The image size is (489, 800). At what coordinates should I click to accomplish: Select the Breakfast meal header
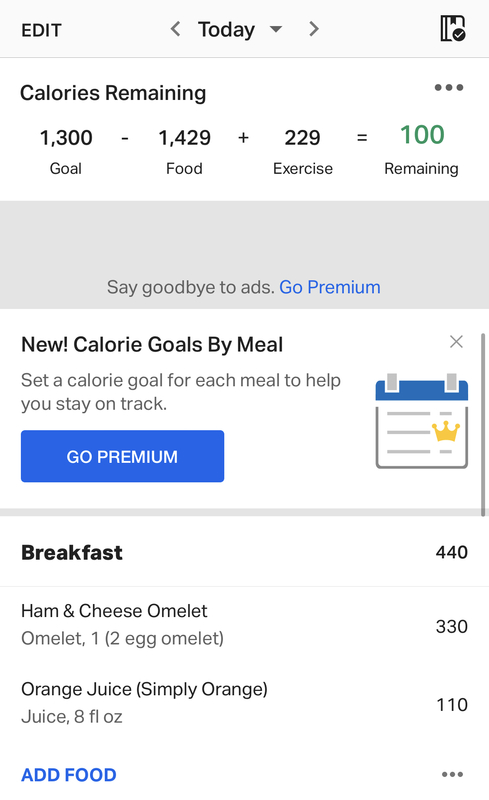point(244,552)
